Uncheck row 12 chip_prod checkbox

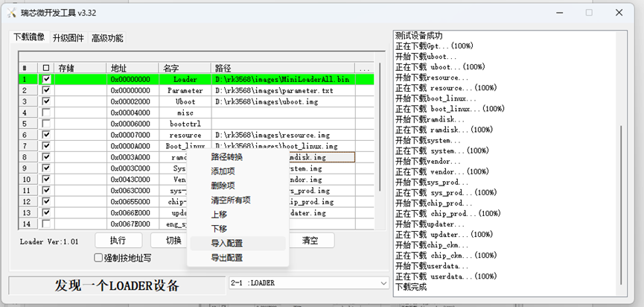(47, 201)
